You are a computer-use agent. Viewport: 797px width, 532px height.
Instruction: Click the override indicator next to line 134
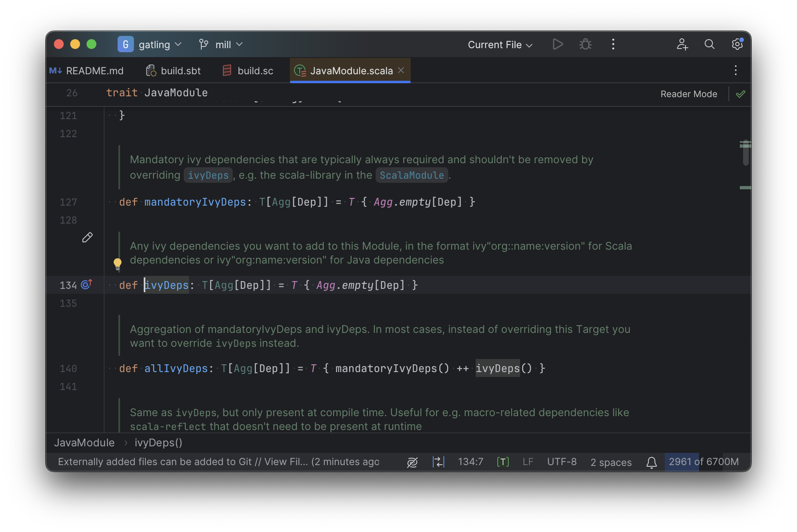tap(86, 285)
